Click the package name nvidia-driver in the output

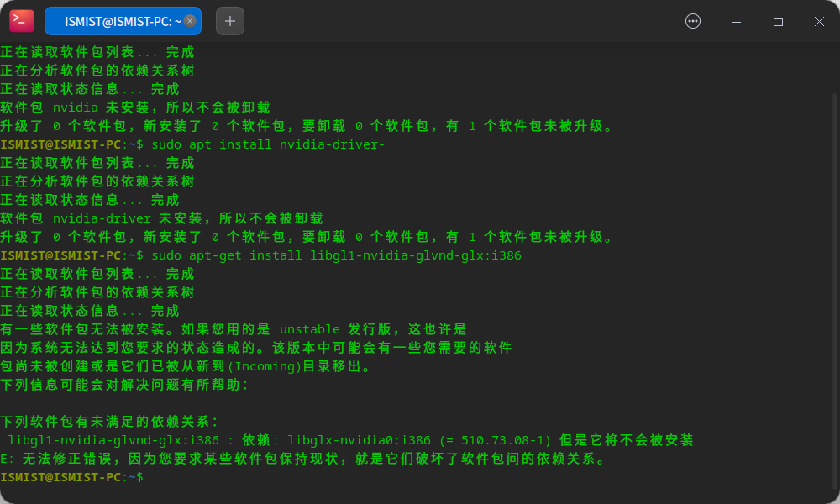pyautogui.click(x=101, y=218)
